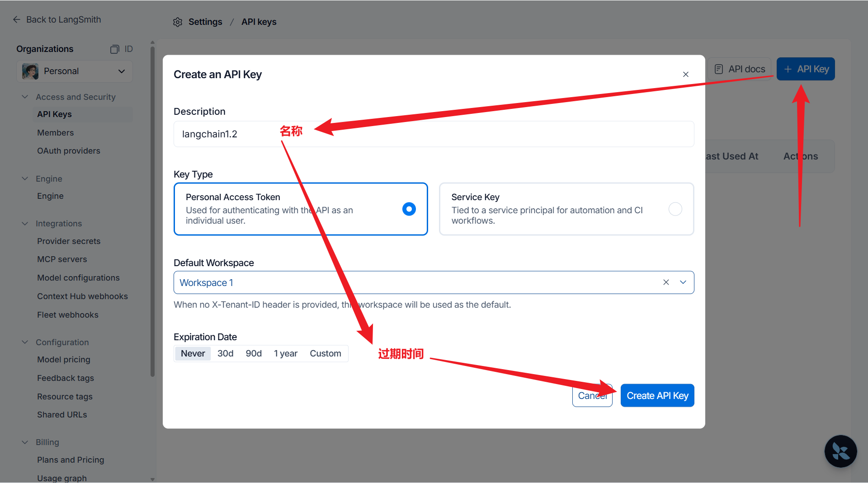Open API Keys in sidebar
This screenshot has width=868, height=483.
pyautogui.click(x=82, y=114)
